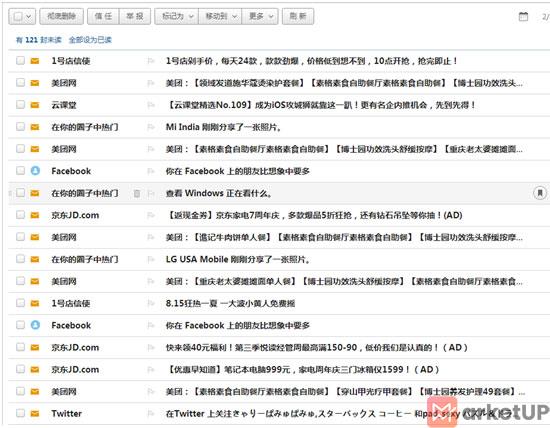This screenshot has height=428, width=550.
Task: Click the 彻底删除 button
Action: pyautogui.click(x=61, y=16)
